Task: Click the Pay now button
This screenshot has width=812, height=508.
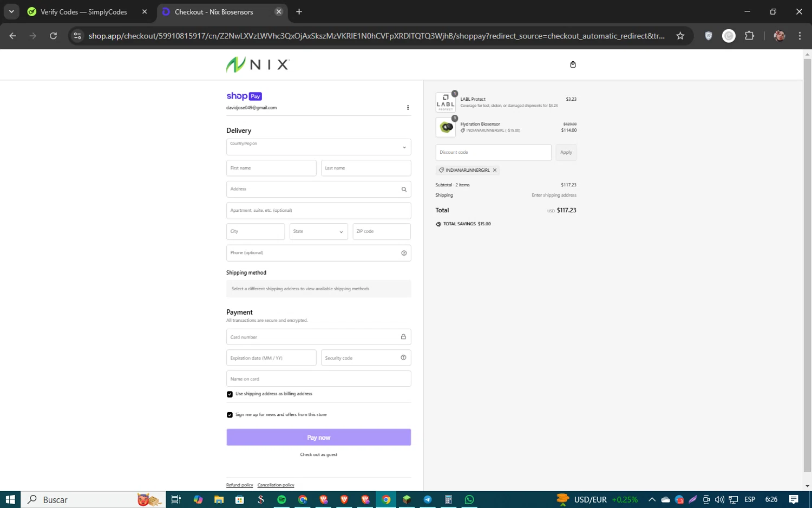Action: [x=318, y=437]
